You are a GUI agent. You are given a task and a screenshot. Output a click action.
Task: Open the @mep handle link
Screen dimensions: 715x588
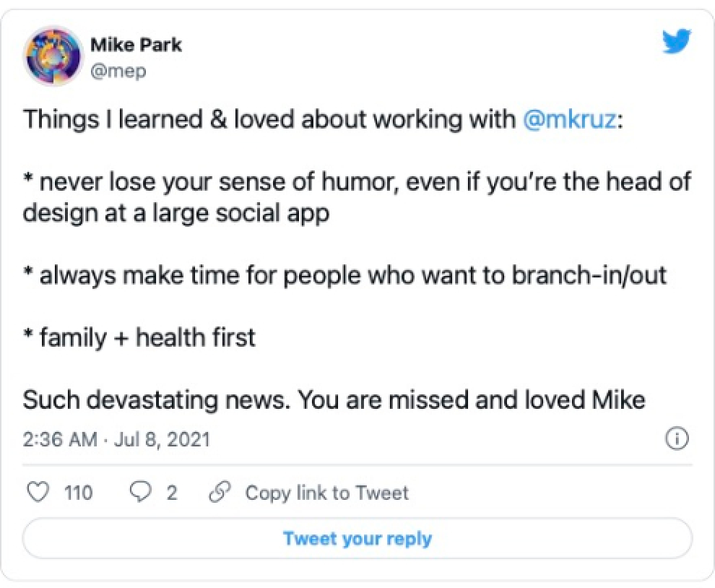pos(118,72)
